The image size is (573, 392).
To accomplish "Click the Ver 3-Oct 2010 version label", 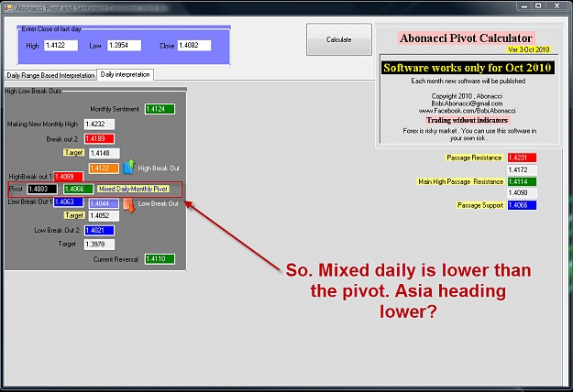I will [528, 49].
